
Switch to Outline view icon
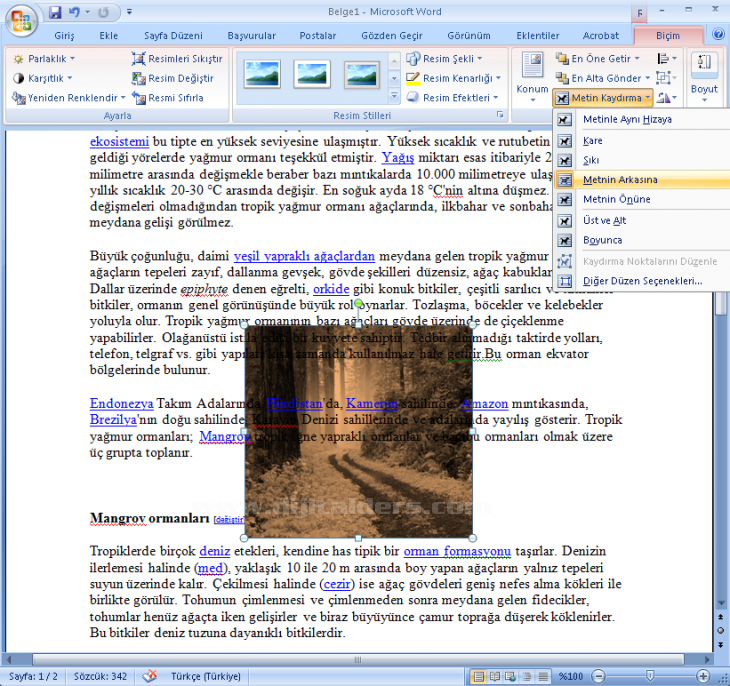point(527,676)
